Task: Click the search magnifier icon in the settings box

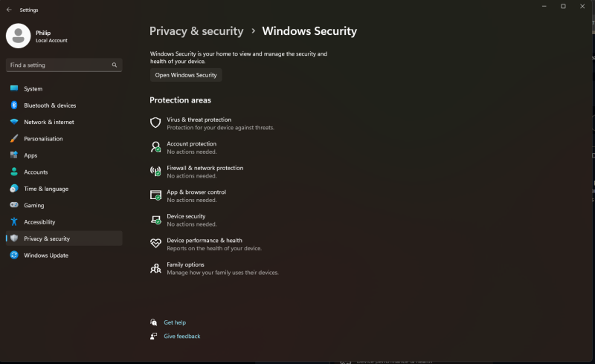Action: pos(115,65)
